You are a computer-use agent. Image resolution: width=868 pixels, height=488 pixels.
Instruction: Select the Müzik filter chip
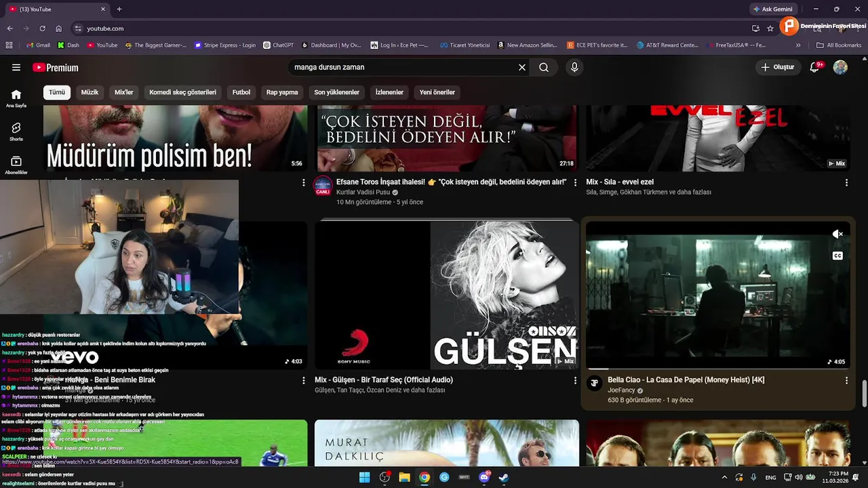pyautogui.click(x=90, y=92)
